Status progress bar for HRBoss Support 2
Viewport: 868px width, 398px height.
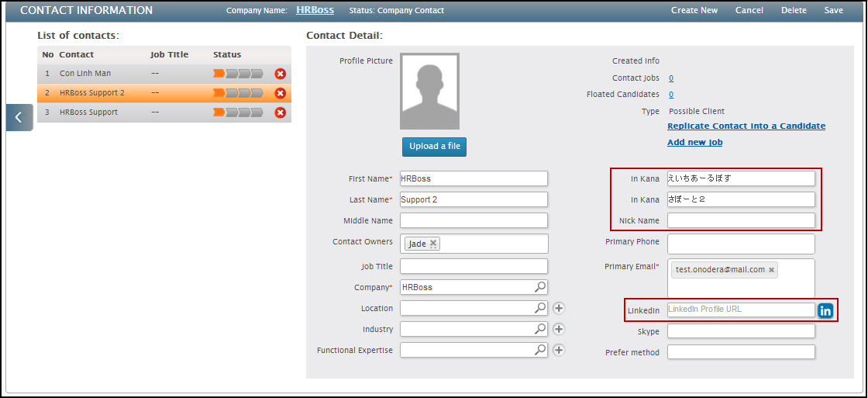[238, 92]
